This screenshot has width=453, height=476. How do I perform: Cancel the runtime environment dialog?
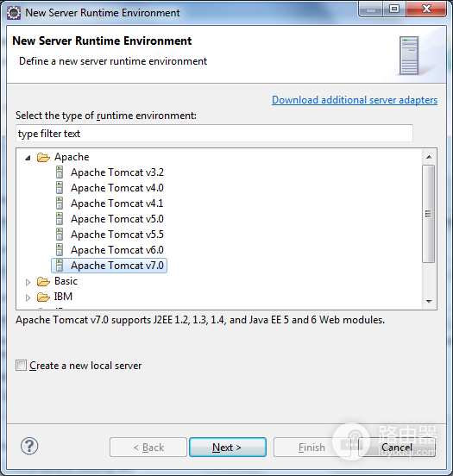[x=397, y=448]
